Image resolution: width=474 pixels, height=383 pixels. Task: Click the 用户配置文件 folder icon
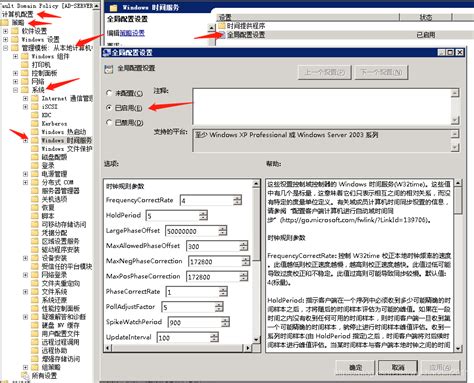[35, 334]
